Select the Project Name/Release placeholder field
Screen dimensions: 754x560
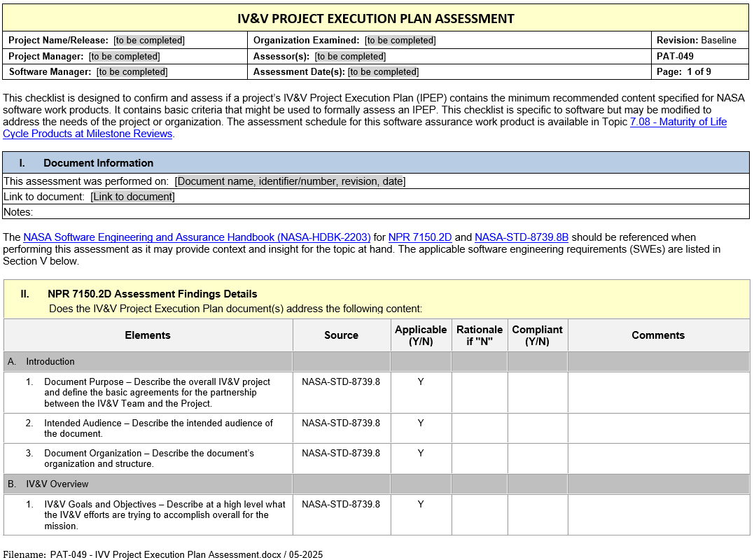(149, 41)
